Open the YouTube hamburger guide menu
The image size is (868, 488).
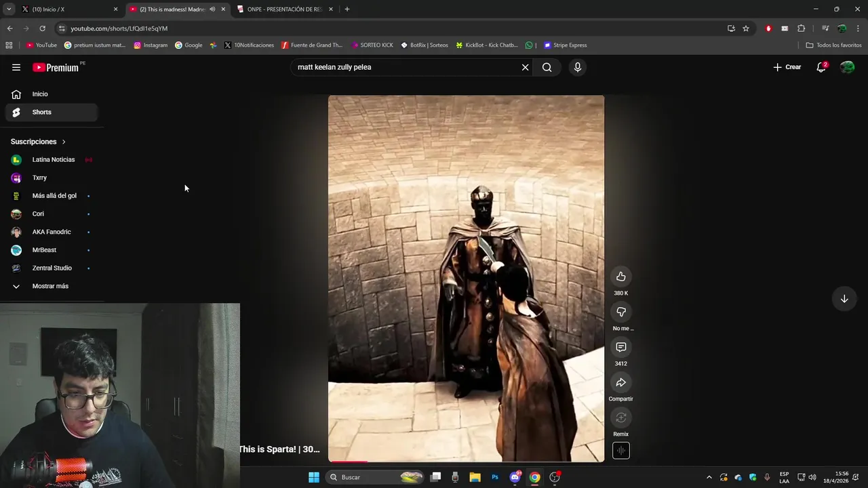(16, 67)
